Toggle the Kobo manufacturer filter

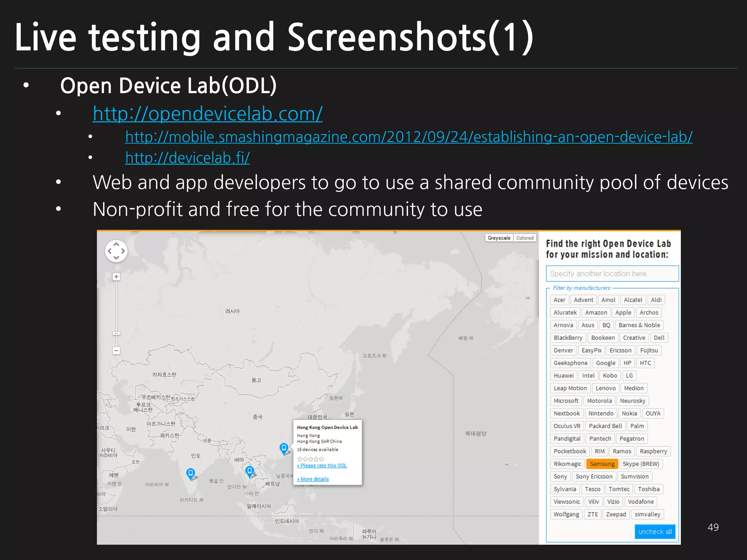[610, 376]
